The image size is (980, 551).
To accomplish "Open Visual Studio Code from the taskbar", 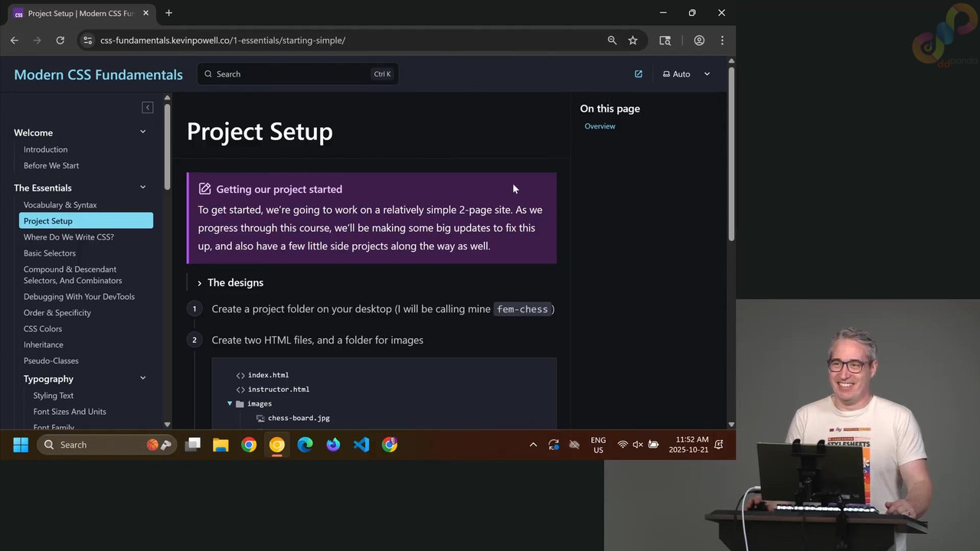I will coord(361,445).
